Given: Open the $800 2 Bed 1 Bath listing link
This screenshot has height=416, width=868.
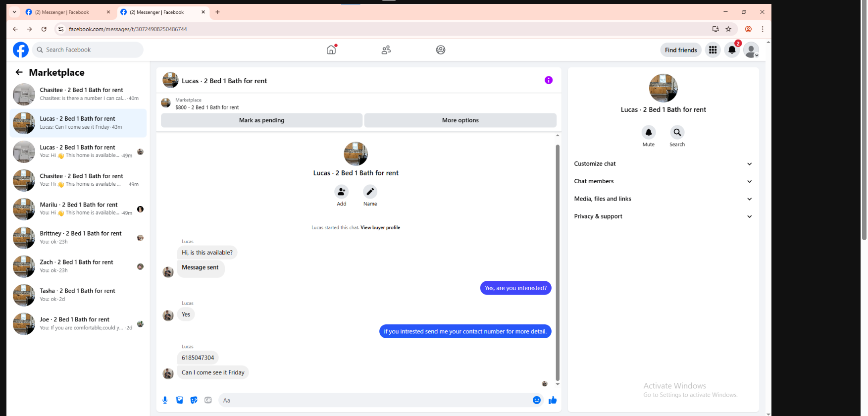Looking at the screenshot, I should click(207, 107).
